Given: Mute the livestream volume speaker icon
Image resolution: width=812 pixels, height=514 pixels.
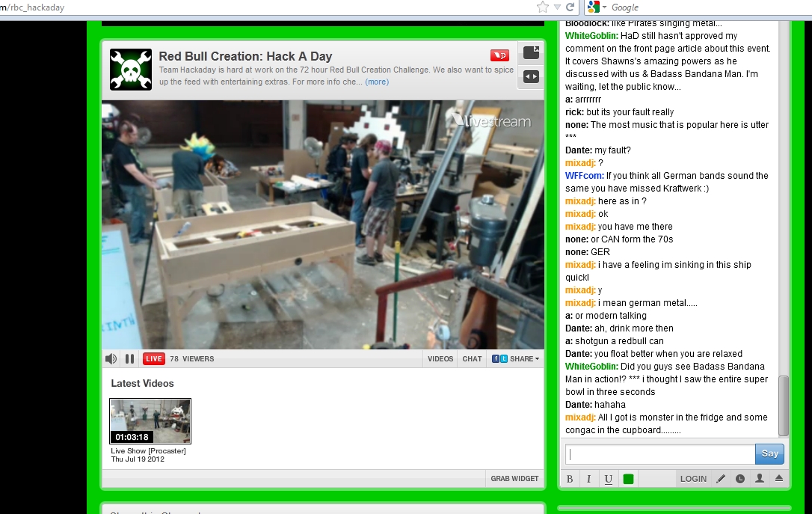Looking at the screenshot, I should (111, 359).
